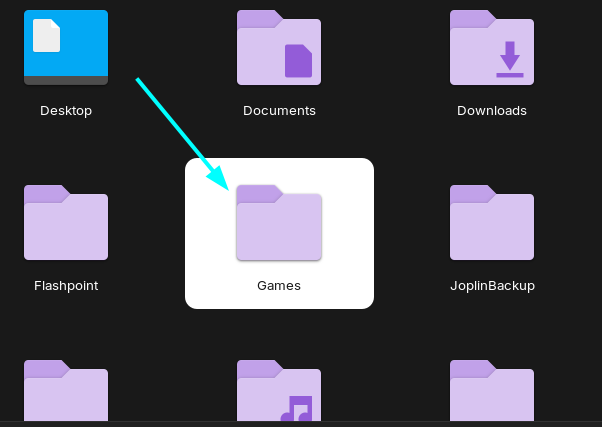Click the Flashpoint label text
Viewport: 602px width, 427px height.
(66, 286)
